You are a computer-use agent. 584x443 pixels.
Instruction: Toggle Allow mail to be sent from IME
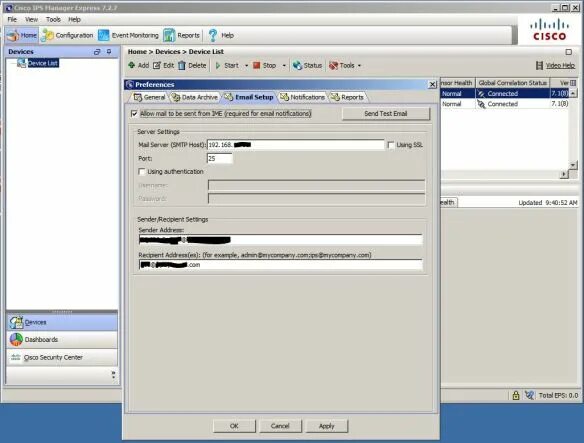(x=134, y=114)
